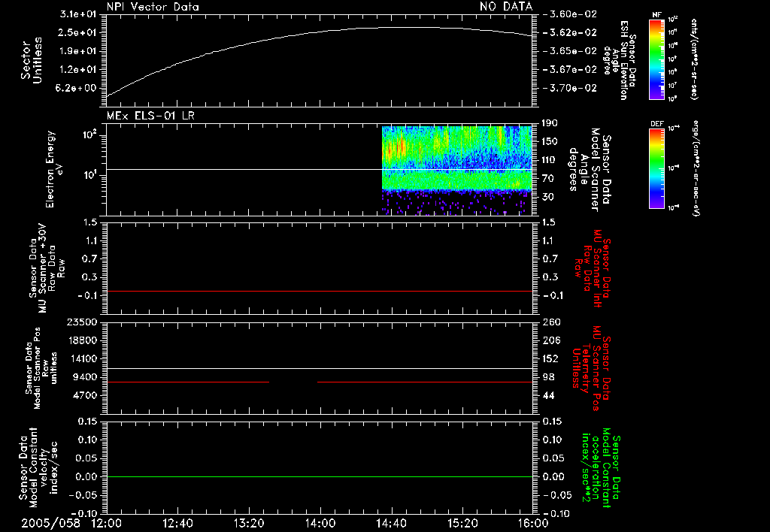Click the NPI Vector Data panel title

[153, 7]
